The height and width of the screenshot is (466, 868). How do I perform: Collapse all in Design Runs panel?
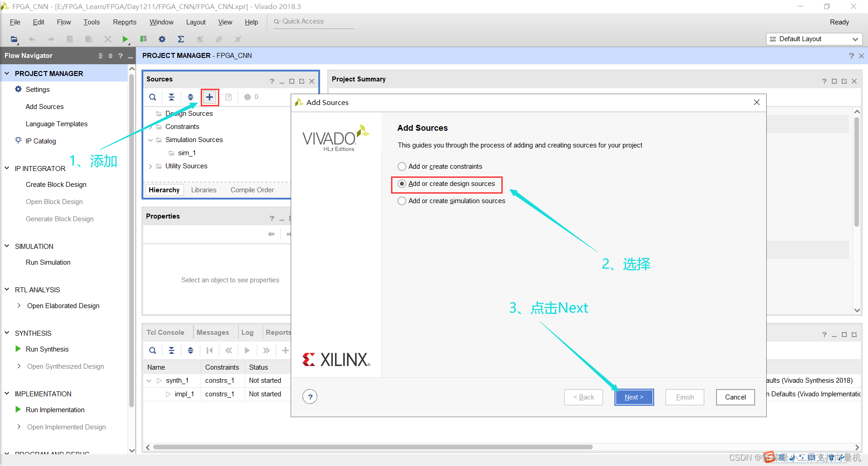coord(172,350)
